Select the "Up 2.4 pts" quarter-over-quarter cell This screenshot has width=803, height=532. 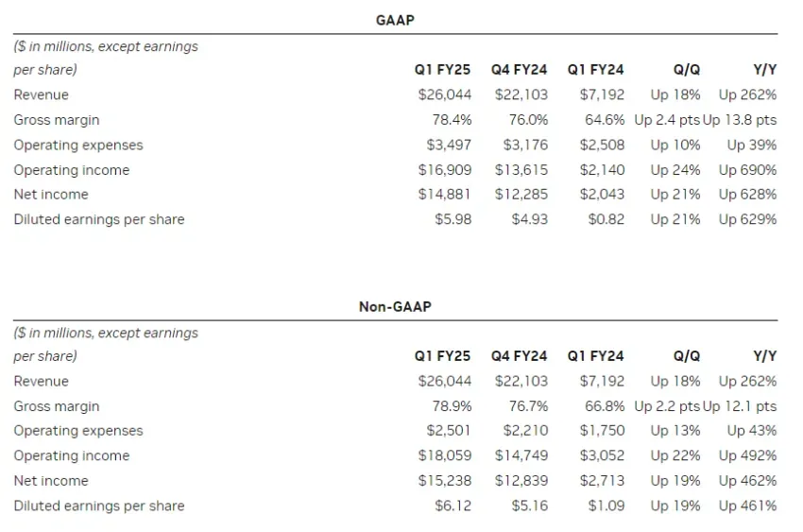[666, 120]
